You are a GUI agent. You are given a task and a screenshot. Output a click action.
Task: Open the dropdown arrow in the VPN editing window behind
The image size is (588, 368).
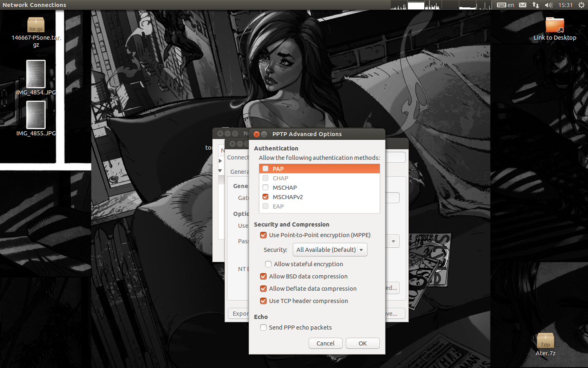tap(393, 241)
